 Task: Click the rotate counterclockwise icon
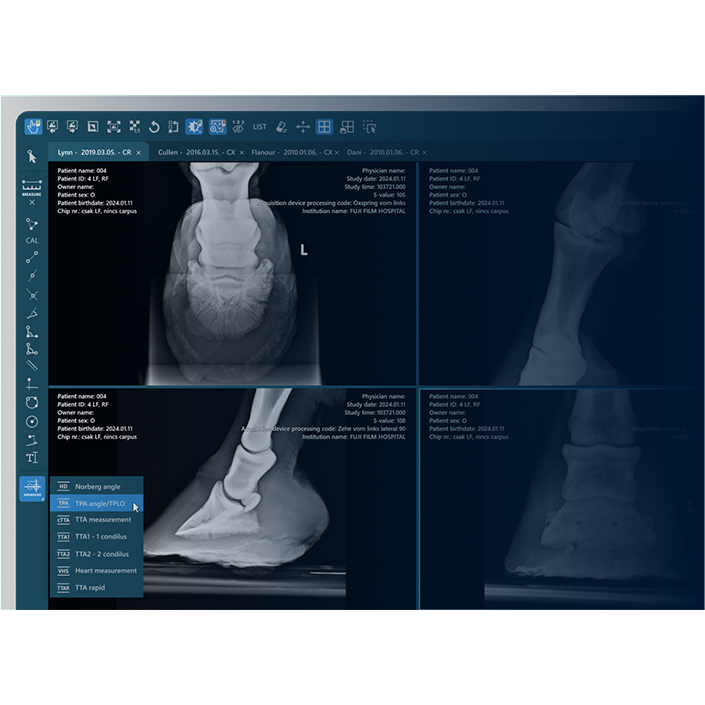click(154, 127)
